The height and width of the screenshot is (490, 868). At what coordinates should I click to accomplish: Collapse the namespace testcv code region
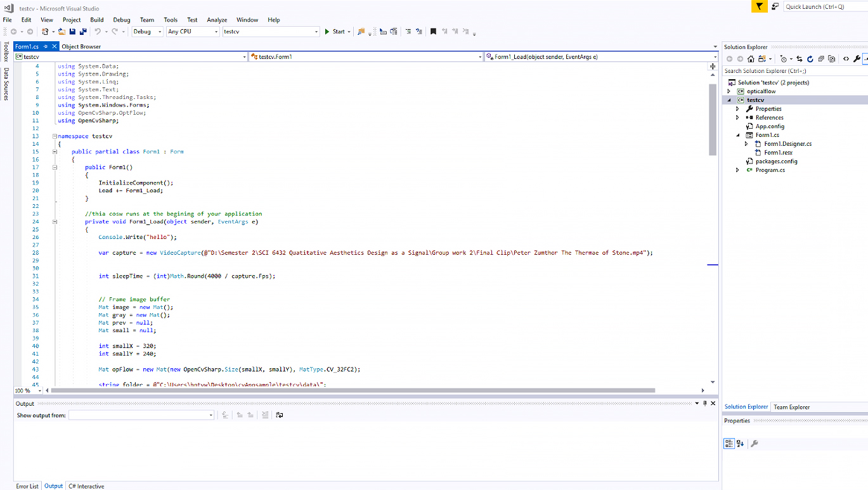pyautogui.click(x=55, y=136)
